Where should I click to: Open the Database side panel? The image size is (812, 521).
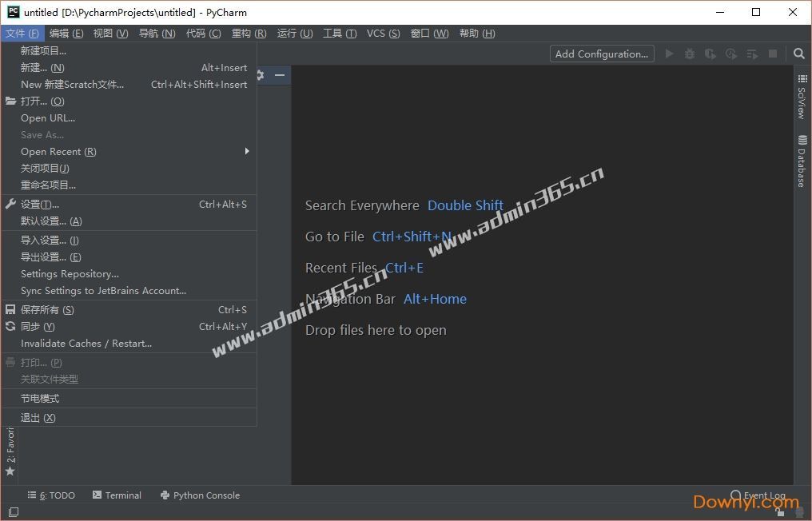point(802,161)
